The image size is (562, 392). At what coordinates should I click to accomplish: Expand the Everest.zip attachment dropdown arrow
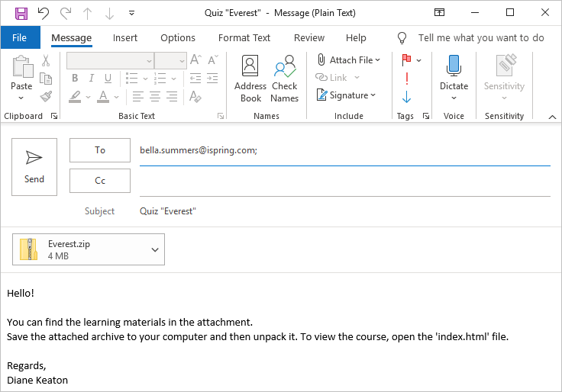(x=155, y=249)
